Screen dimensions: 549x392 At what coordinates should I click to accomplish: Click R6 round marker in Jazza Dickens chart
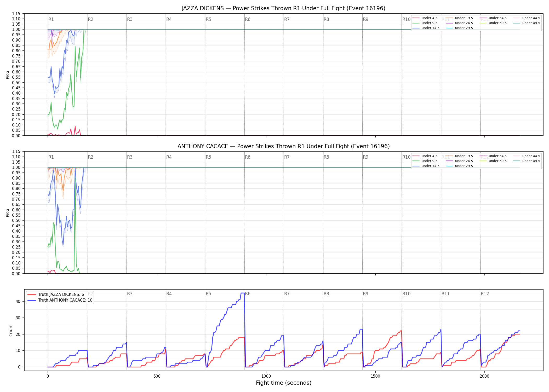click(x=248, y=19)
